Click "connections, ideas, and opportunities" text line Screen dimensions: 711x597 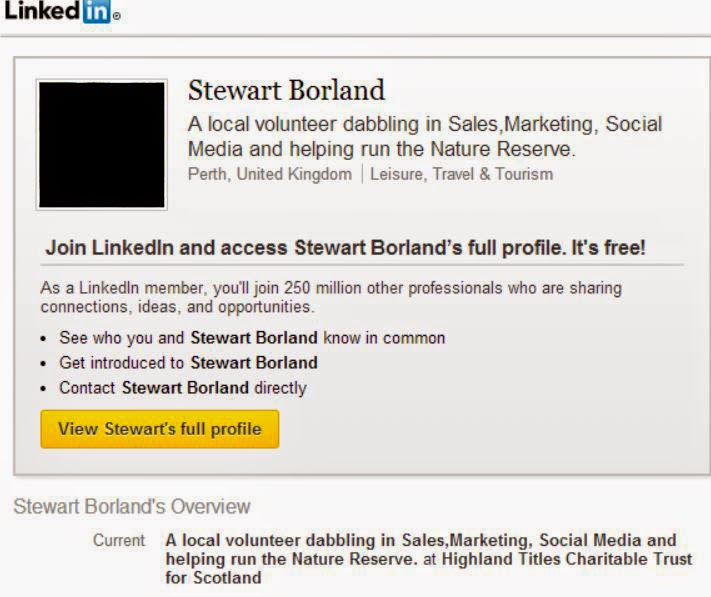[177, 306]
